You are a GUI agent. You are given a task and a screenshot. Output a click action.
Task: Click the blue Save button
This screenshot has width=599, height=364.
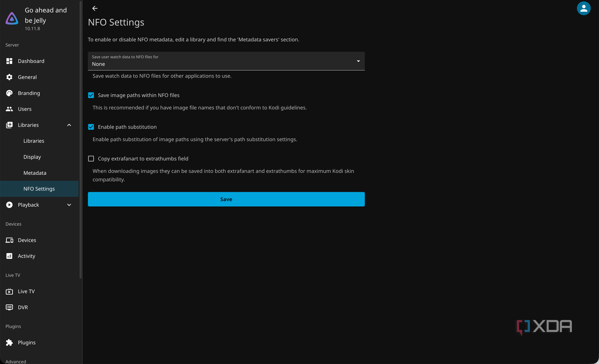click(226, 199)
